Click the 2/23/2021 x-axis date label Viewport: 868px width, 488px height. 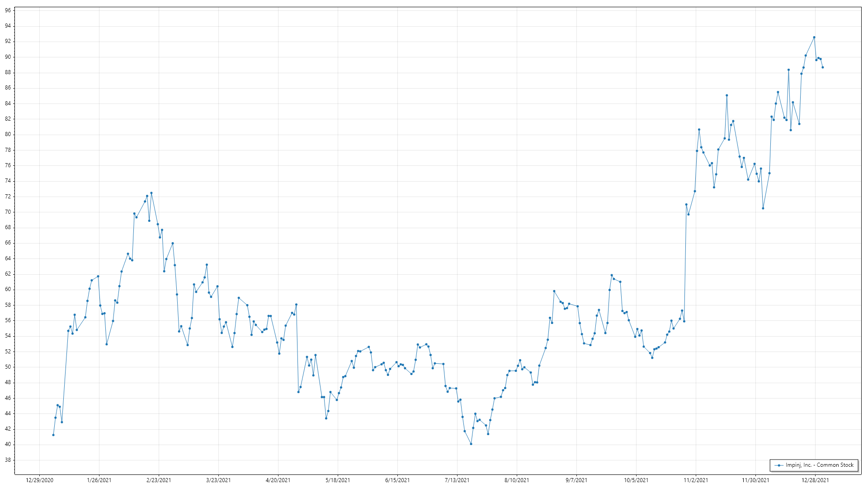[x=159, y=480]
